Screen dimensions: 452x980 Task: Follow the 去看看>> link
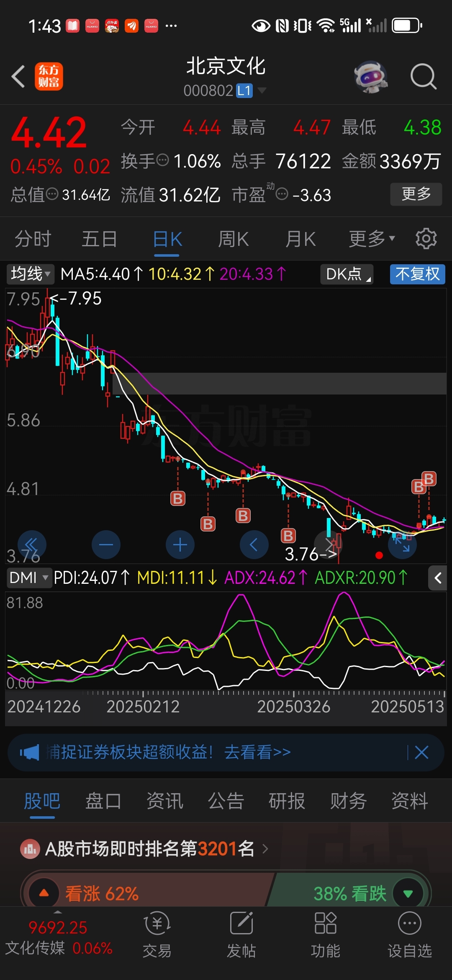tap(257, 752)
